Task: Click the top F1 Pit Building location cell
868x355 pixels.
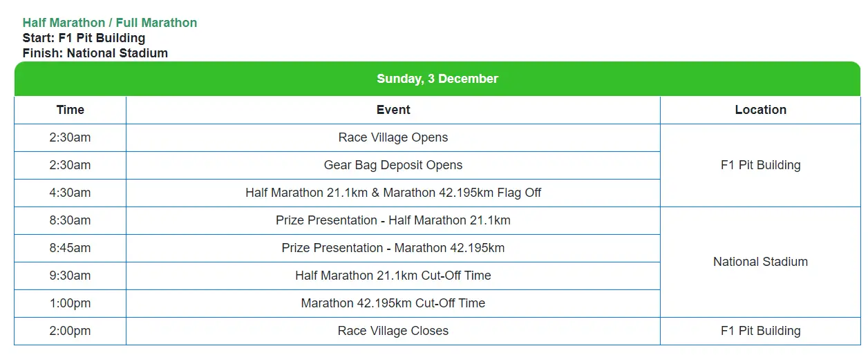Action: 761,165
